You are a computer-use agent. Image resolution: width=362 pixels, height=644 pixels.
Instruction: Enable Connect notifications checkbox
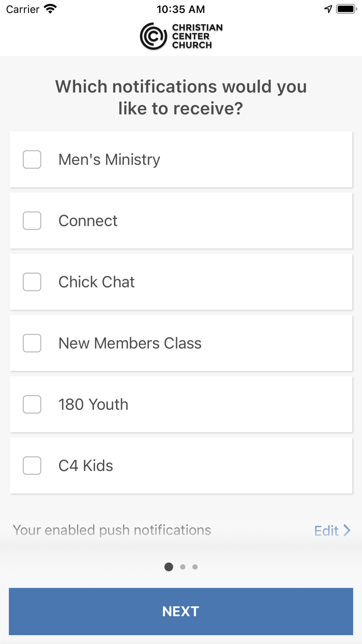(x=32, y=221)
